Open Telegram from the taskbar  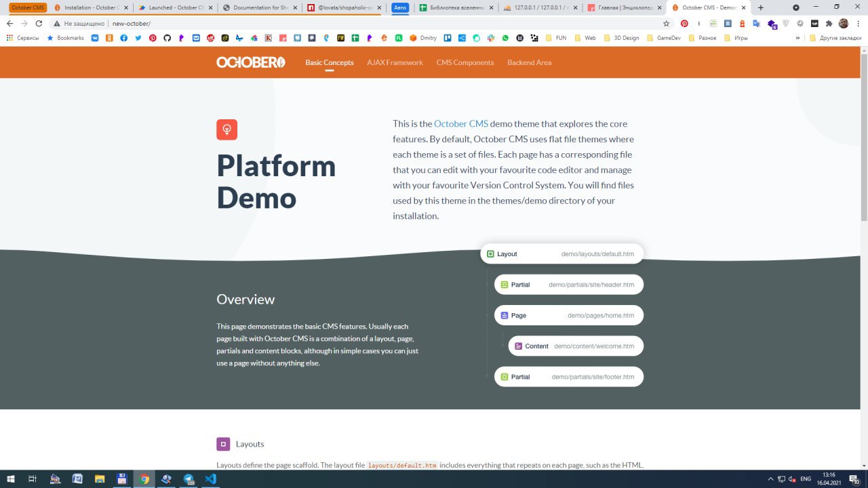coord(189,479)
